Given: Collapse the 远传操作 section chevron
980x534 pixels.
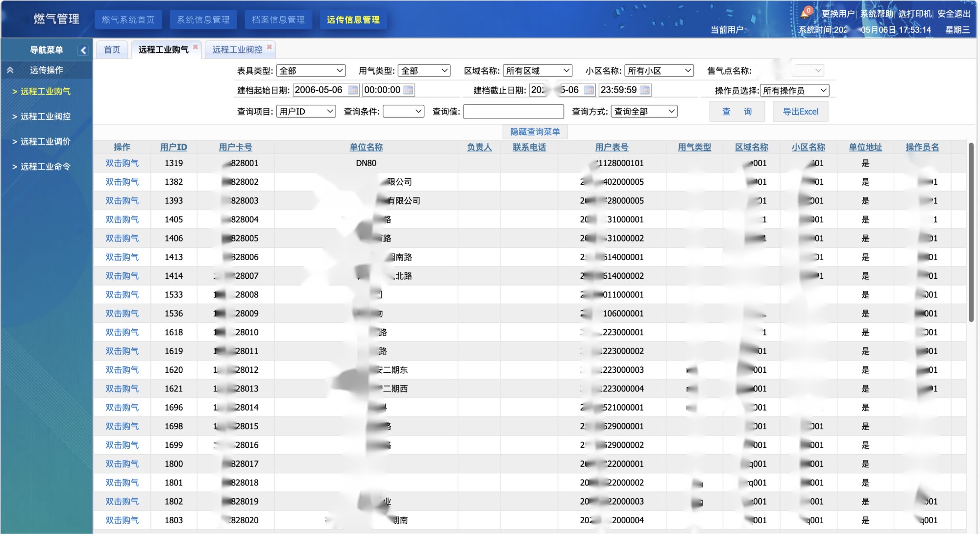Looking at the screenshot, I should [x=10, y=70].
